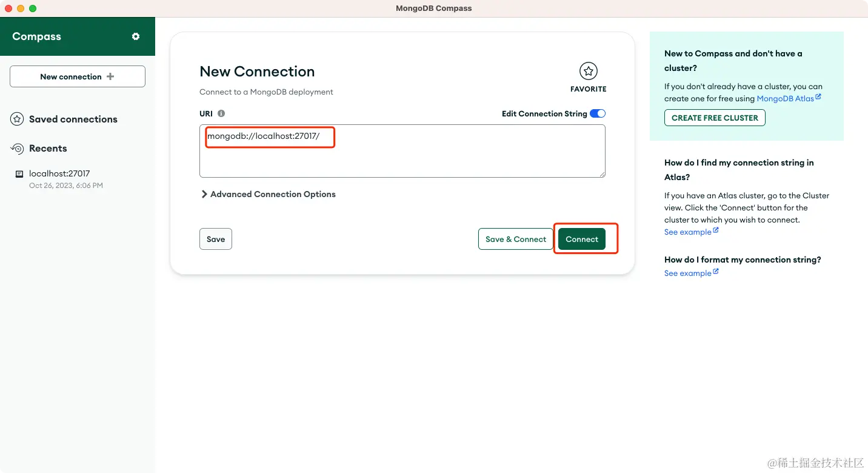
Task: Click the CREATE FREE CLUSTER button
Action: tap(715, 118)
